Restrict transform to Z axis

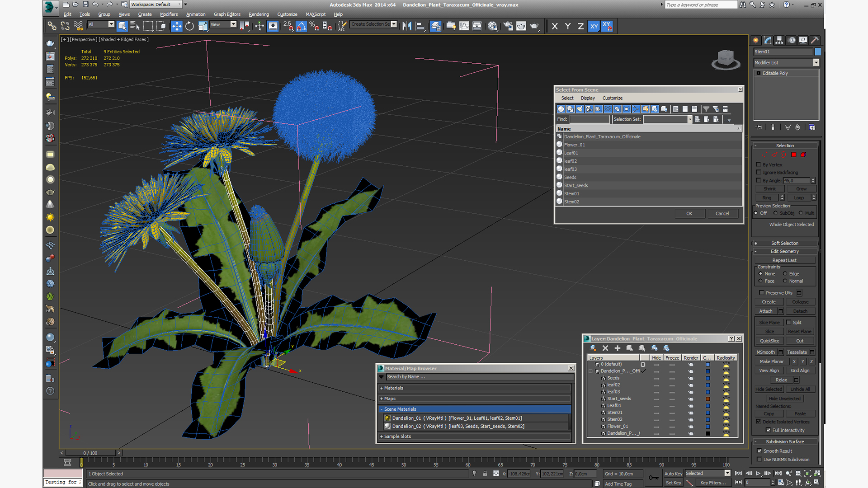point(581,26)
